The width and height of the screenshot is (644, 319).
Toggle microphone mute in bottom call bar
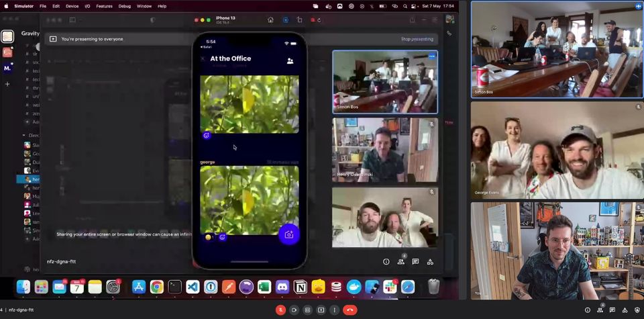tap(280, 310)
